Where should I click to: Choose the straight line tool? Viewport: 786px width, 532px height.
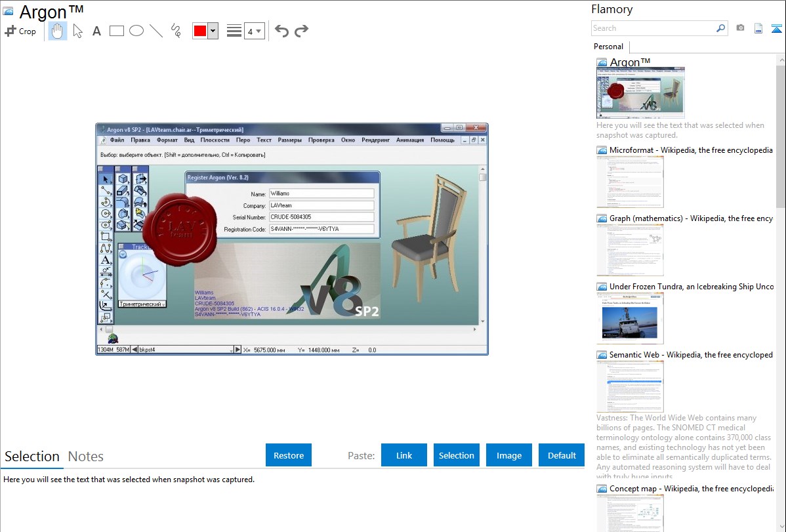click(156, 31)
